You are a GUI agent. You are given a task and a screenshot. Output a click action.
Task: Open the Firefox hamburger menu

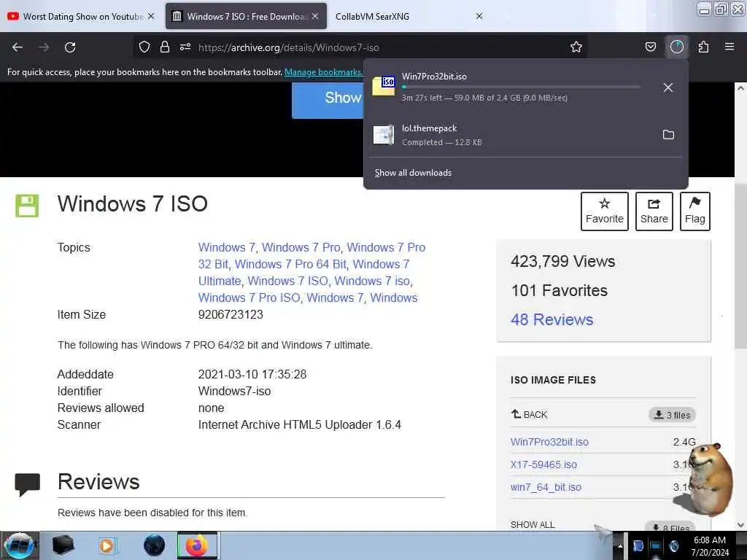[x=729, y=47]
